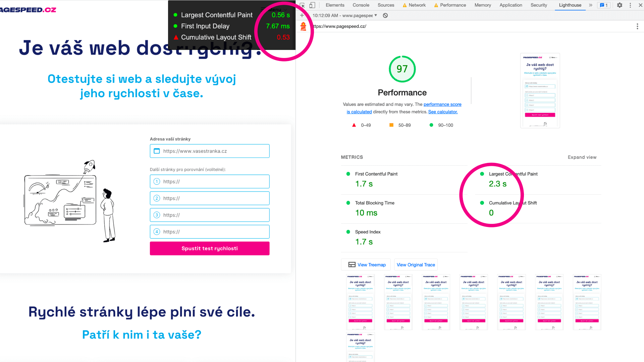Open the View Treemap button

tap(366, 264)
